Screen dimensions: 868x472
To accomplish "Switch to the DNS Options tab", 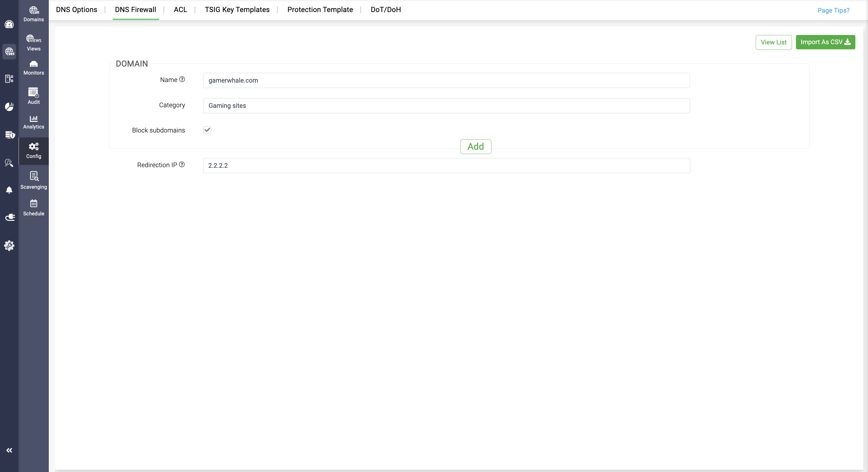I will pyautogui.click(x=76, y=9).
